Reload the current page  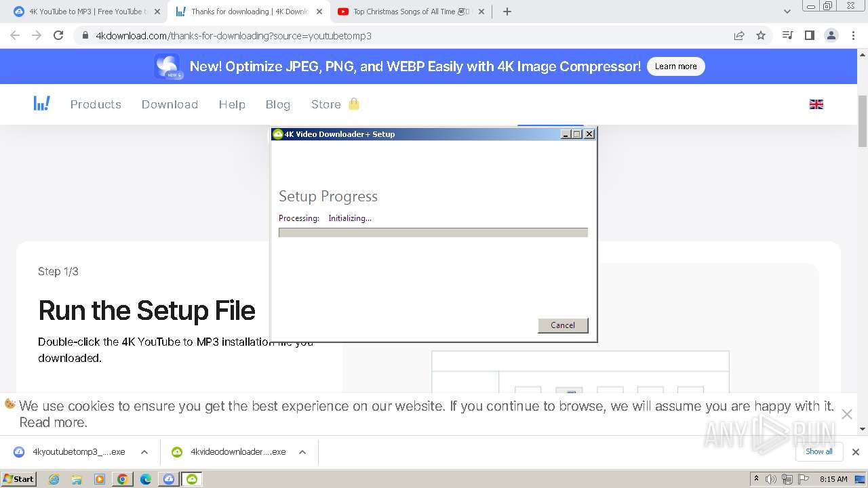coord(58,35)
